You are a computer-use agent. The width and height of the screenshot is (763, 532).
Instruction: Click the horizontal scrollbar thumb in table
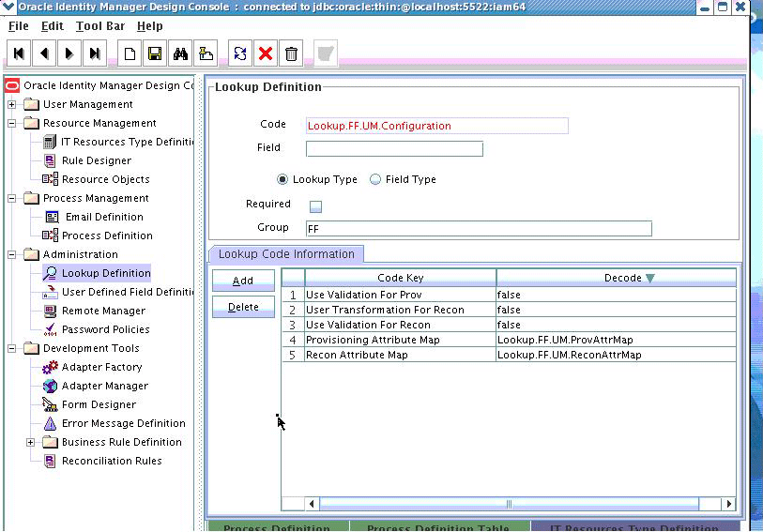[x=509, y=504]
